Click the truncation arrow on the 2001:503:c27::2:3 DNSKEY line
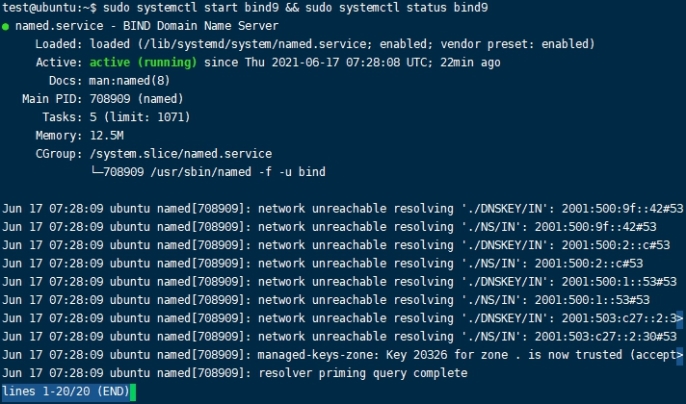686x404 pixels. [x=680, y=318]
